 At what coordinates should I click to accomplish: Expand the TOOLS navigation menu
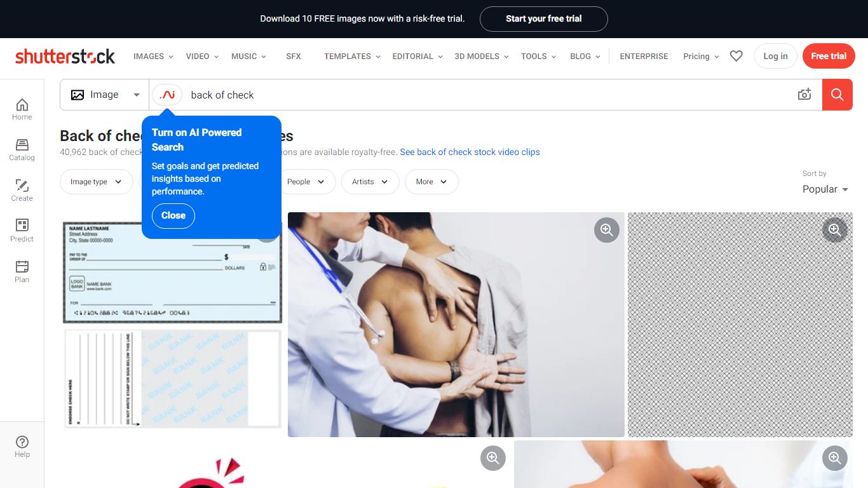pyautogui.click(x=538, y=56)
